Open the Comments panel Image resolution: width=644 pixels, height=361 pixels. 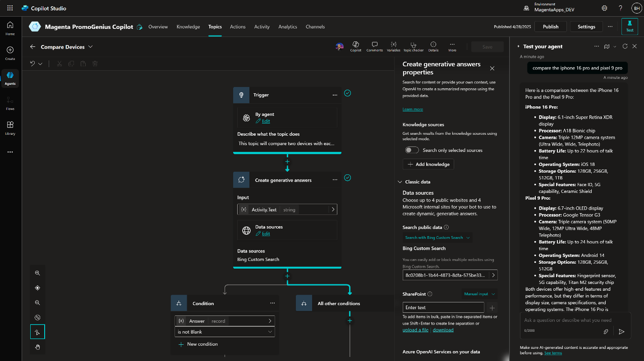tap(374, 46)
